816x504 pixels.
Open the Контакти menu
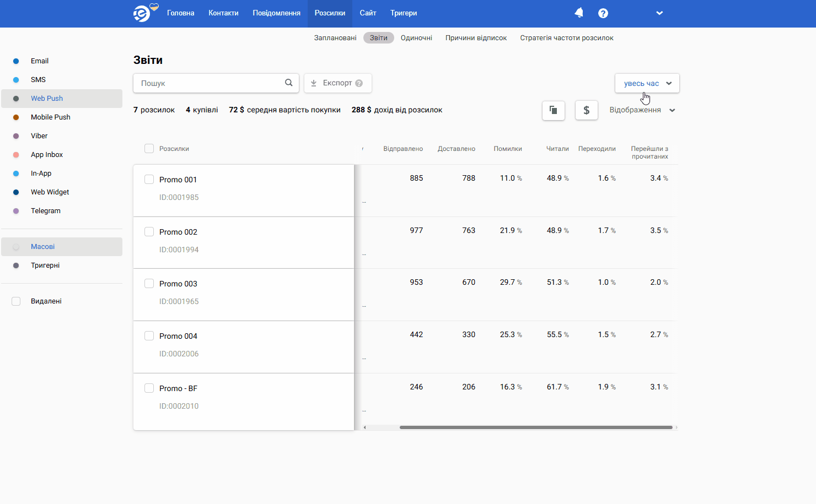pyautogui.click(x=223, y=13)
